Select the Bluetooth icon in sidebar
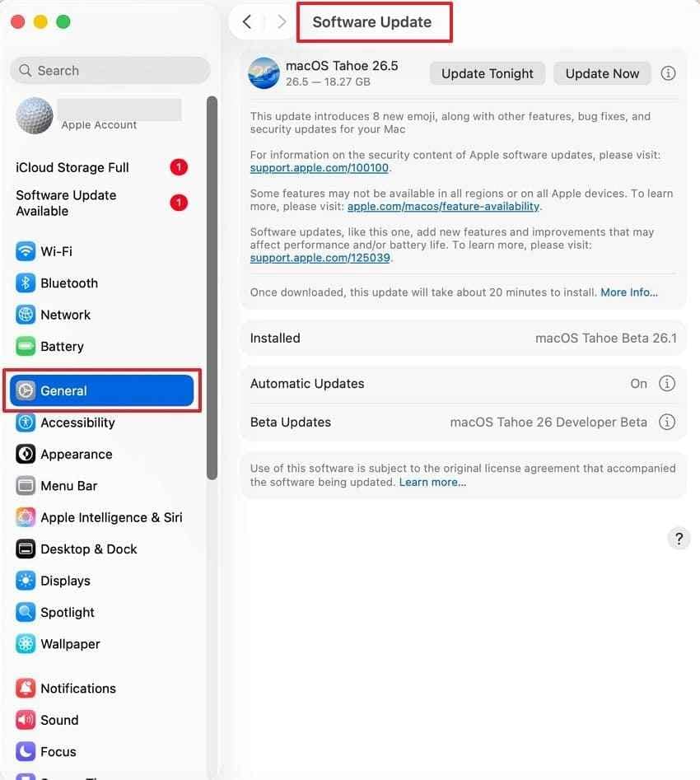 pyautogui.click(x=26, y=283)
